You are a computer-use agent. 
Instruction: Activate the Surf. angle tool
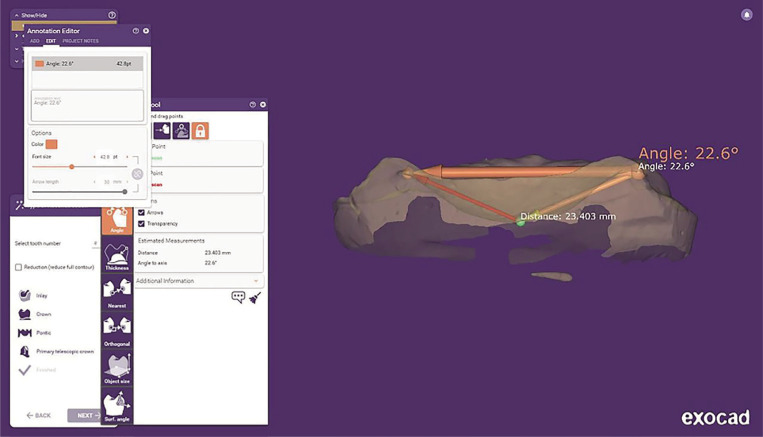coord(117,405)
